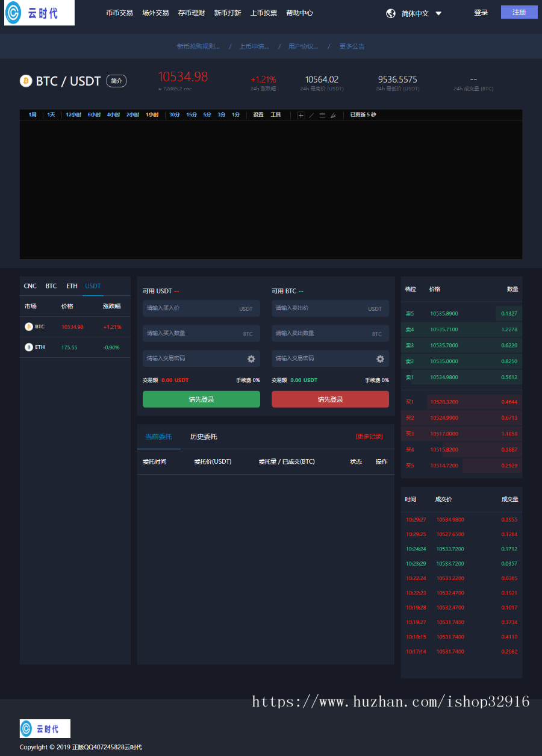Screen dimensions: 542x756
Task: Set chart interval to 2小时
Action: tap(132, 114)
